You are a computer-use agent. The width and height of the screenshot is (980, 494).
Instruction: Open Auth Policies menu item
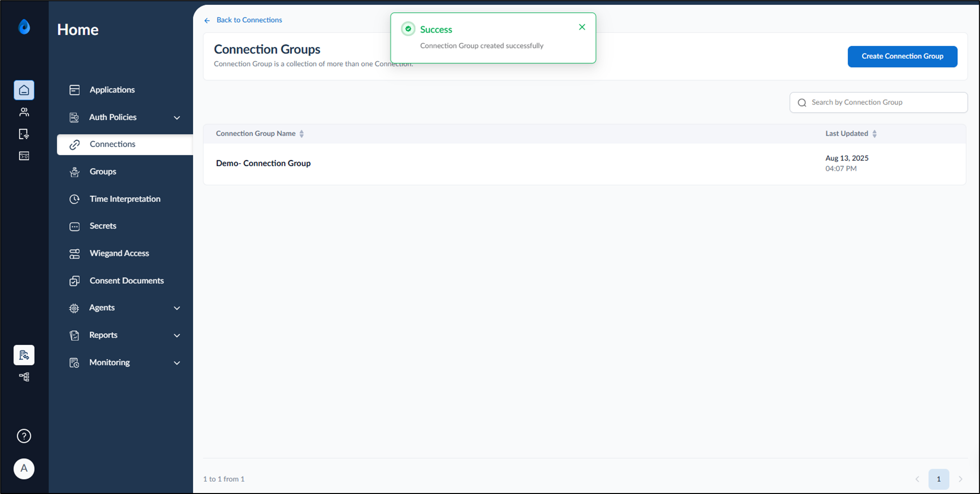pyautogui.click(x=112, y=117)
